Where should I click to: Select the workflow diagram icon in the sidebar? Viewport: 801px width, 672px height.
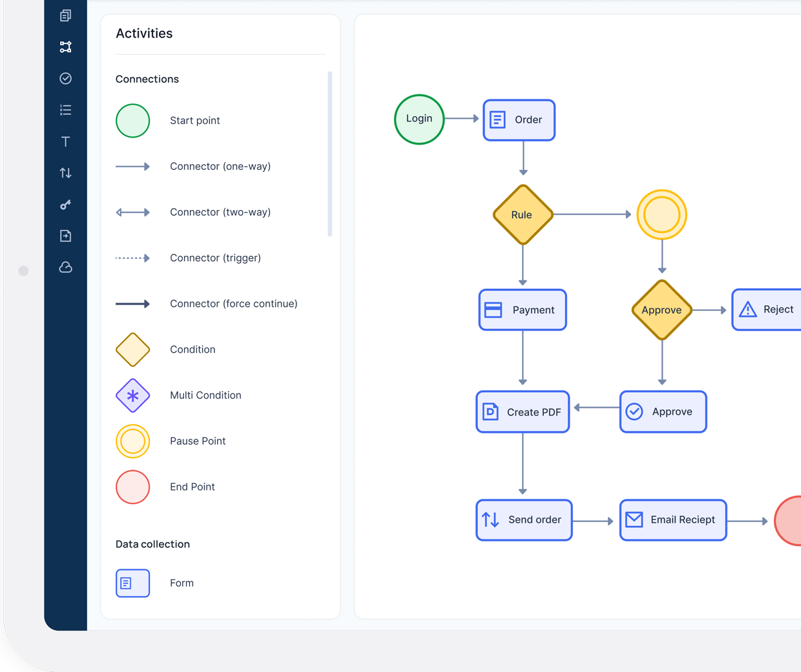pyautogui.click(x=65, y=47)
